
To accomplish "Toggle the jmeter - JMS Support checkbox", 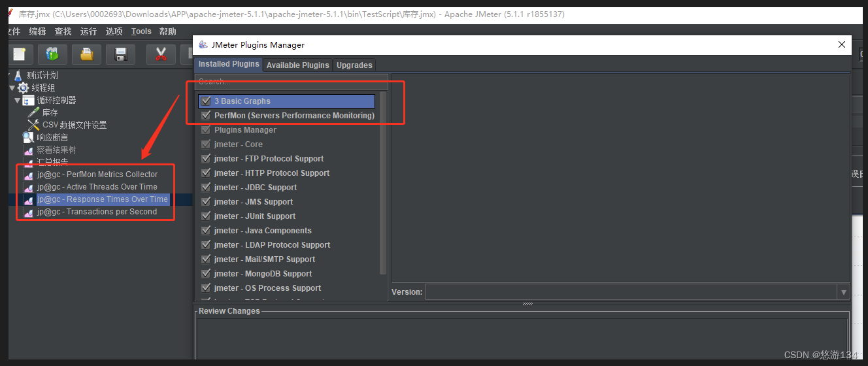I will pyautogui.click(x=206, y=202).
